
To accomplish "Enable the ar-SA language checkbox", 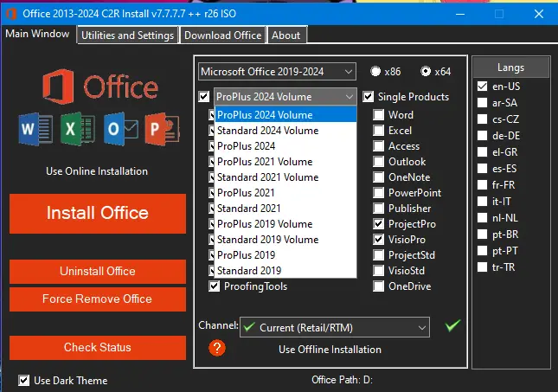I will [x=482, y=102].
